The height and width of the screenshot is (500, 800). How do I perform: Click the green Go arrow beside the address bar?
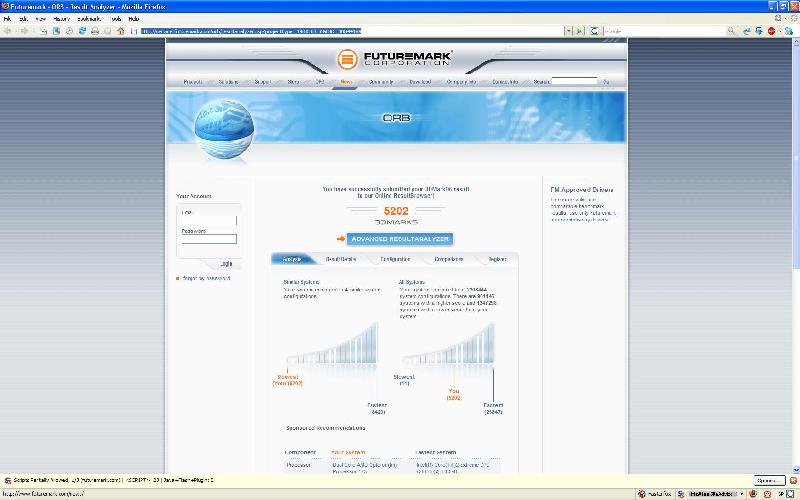579,31
